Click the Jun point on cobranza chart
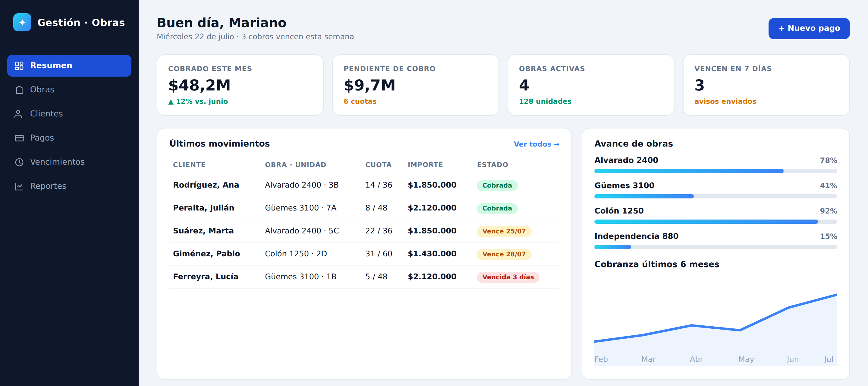This screenshot has width=868, height=386. click(789, 307)
